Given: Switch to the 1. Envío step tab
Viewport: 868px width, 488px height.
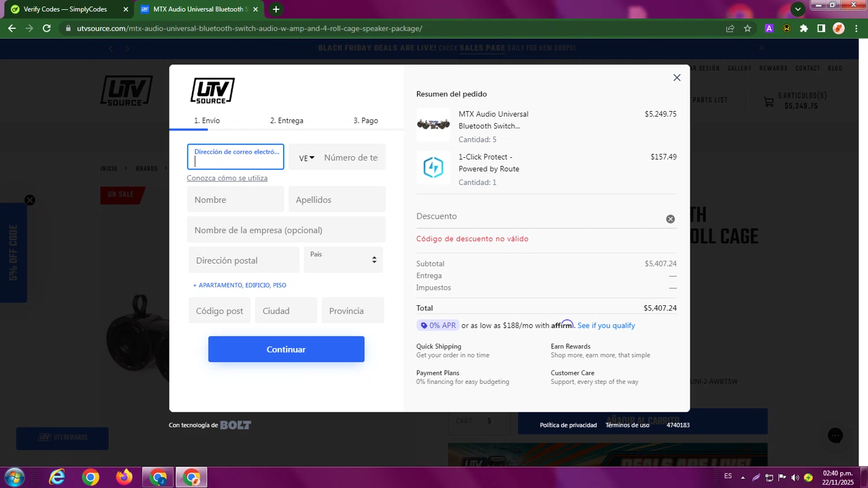Looking at the screenshot, I should (x=207, y=120).
